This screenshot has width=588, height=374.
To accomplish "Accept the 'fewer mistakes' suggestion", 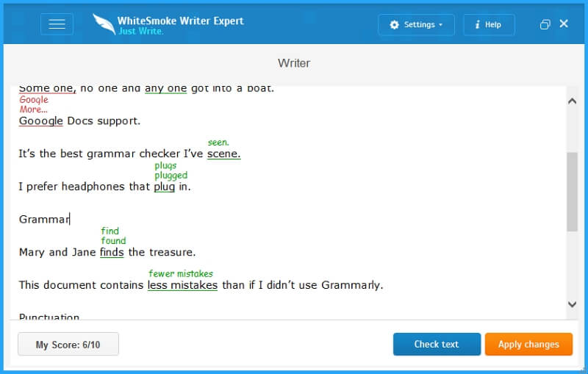I will click(180, 274).
